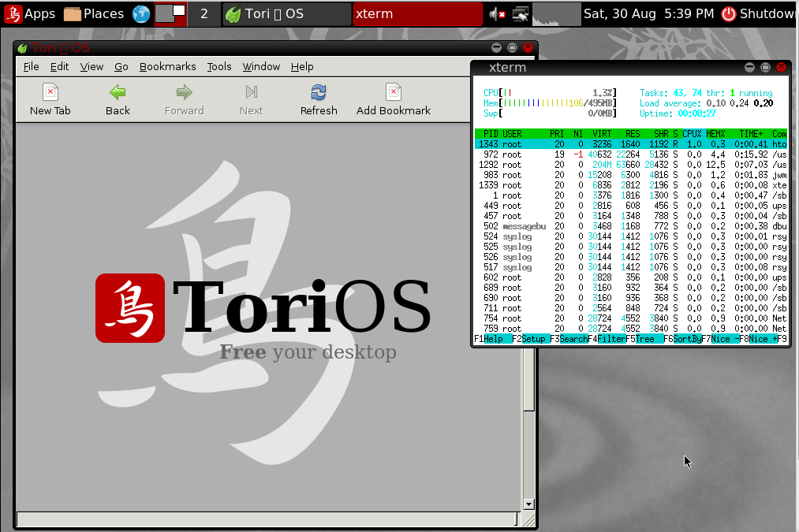Image resolution: width=799 pixels, height=532 pixels.
Task: Click F8 Nice + in htop
Action: point(758,339)
